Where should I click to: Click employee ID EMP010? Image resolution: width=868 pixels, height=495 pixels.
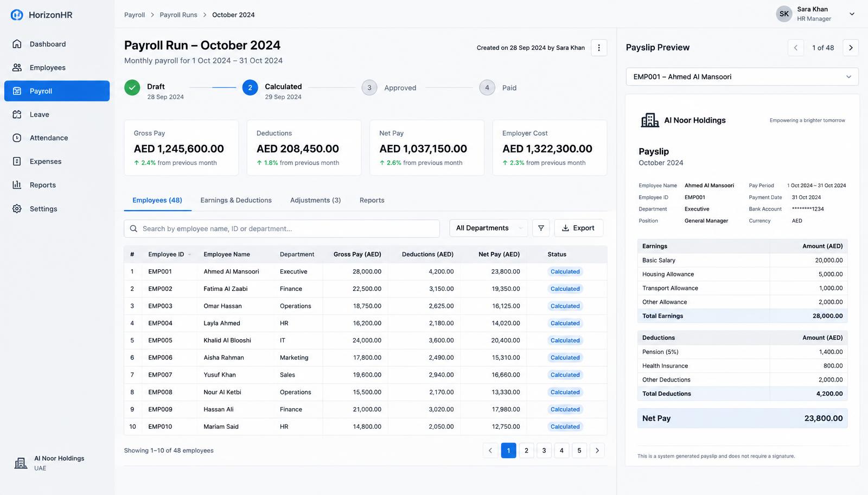(x=160, y=427)
